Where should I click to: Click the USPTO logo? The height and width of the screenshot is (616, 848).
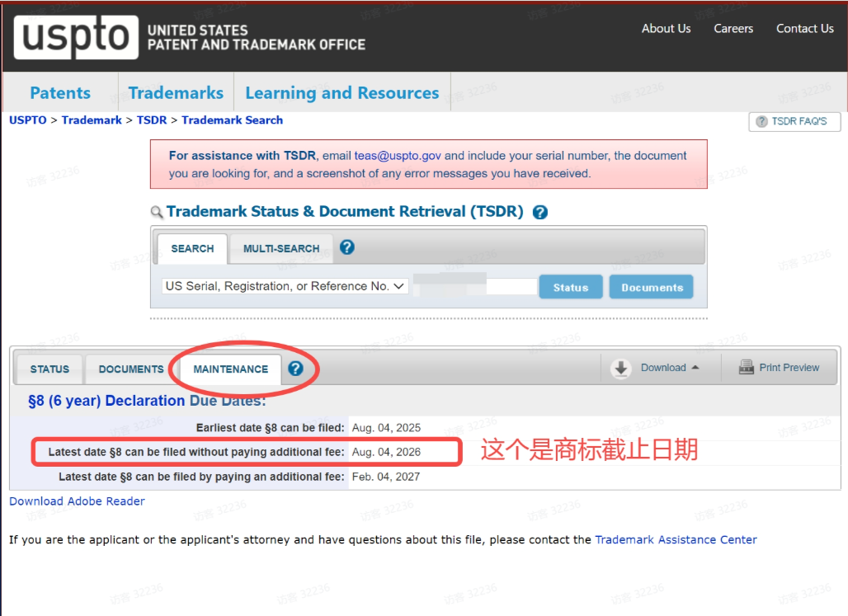(76, 37)
